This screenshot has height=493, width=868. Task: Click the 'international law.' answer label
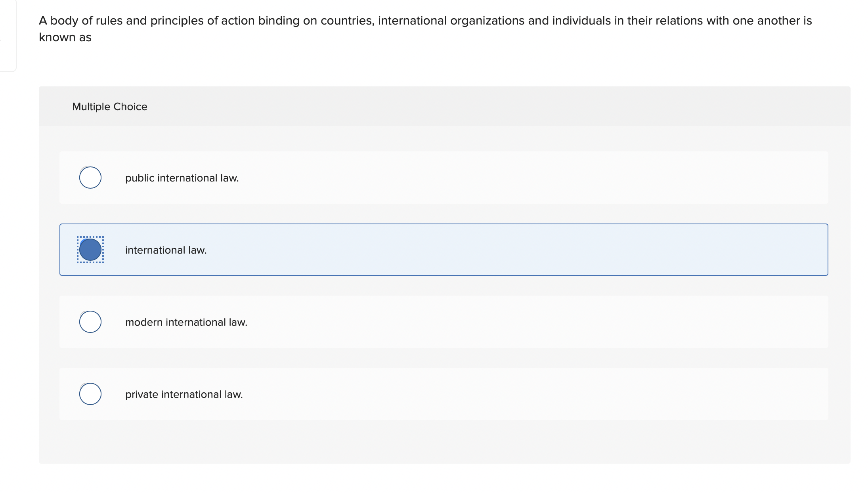click(x=166, y=250)
